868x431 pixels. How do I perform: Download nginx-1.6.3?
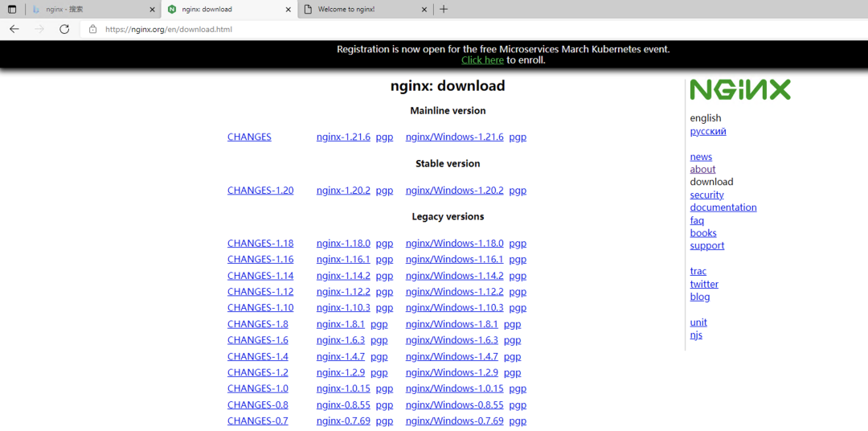341,339
